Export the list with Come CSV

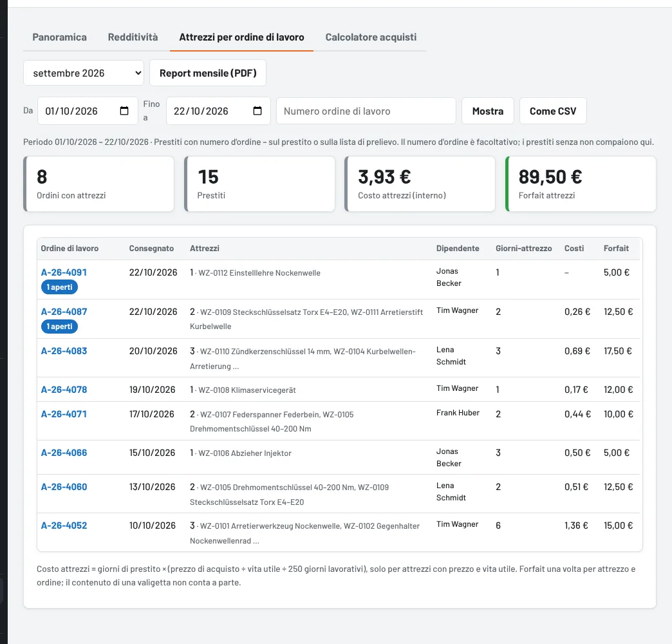[x=553, y=111]
